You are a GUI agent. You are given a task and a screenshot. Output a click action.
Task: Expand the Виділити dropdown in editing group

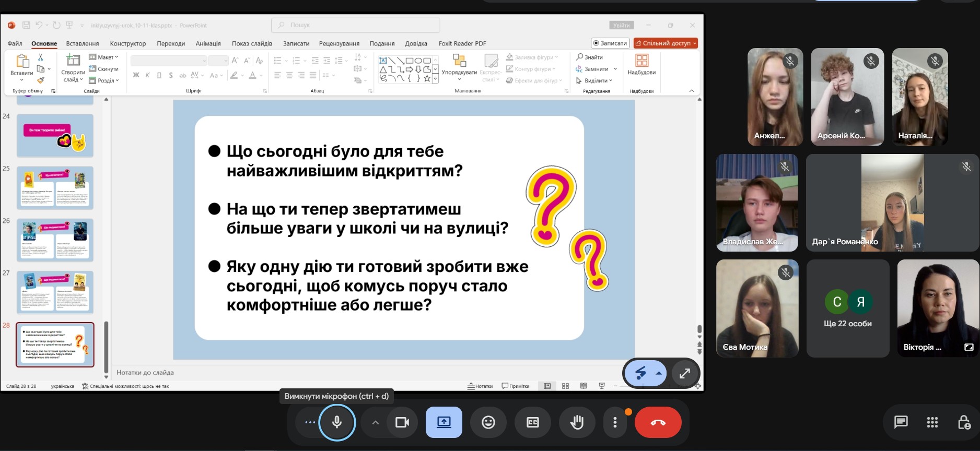tap(594, 81)
